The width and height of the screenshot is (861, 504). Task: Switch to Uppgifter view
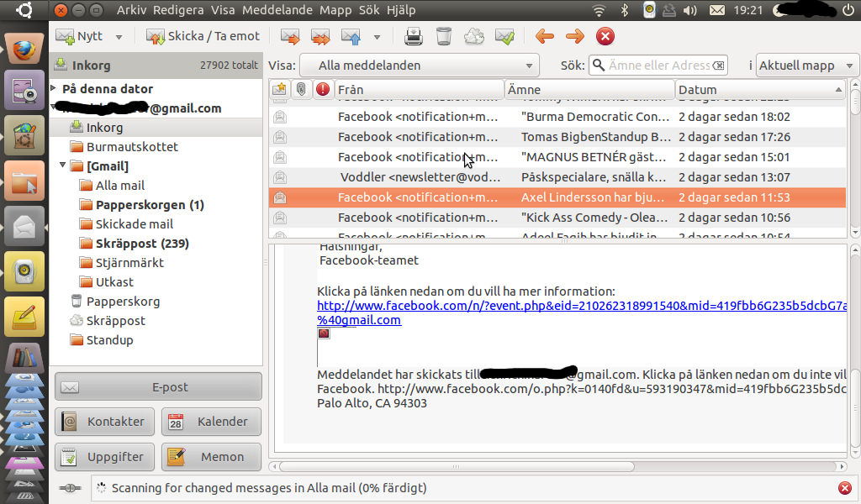[x=104, y=457]
